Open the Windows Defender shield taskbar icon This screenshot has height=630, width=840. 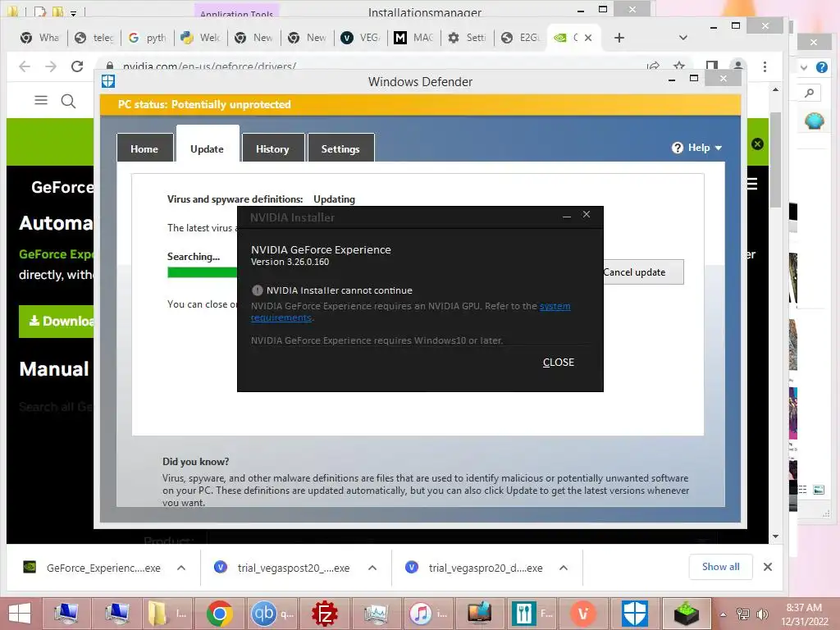634,614
